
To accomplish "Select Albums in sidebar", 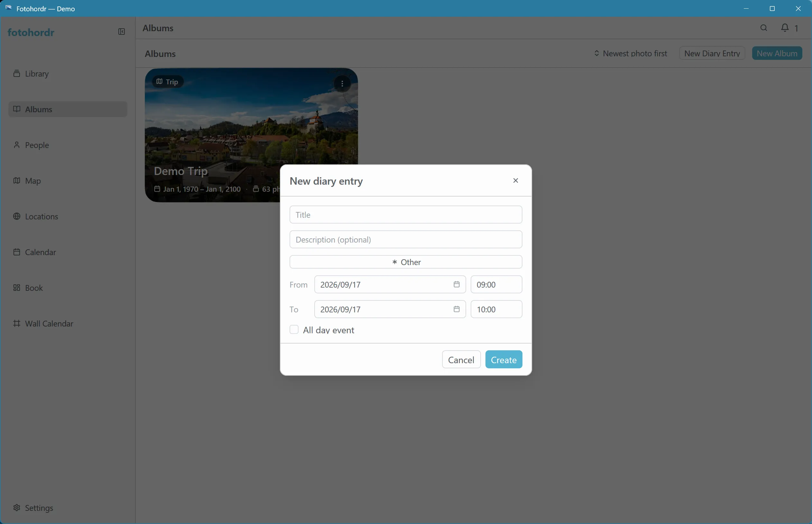I will click(68, 109).
